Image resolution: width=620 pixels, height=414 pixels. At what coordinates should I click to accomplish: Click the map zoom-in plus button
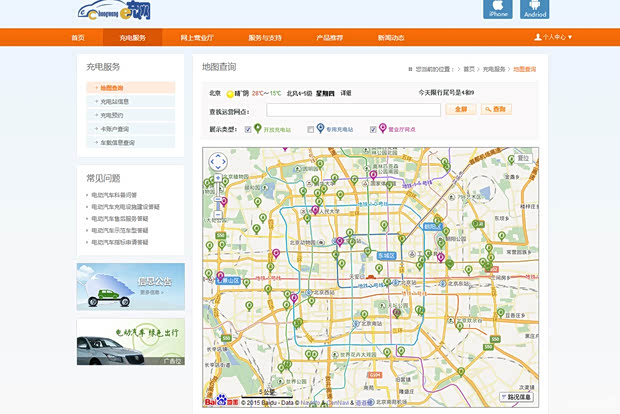click(218, 178)
